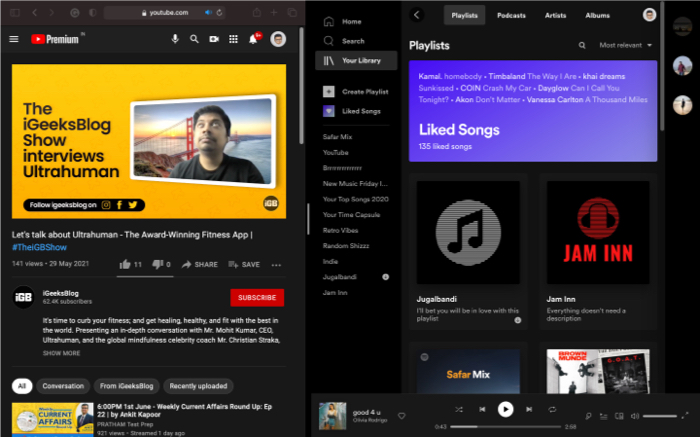Open Spotify profile avatar menu
Image resolution: width=700 pixels, height=437 pixels.
[x=649, y=15]
